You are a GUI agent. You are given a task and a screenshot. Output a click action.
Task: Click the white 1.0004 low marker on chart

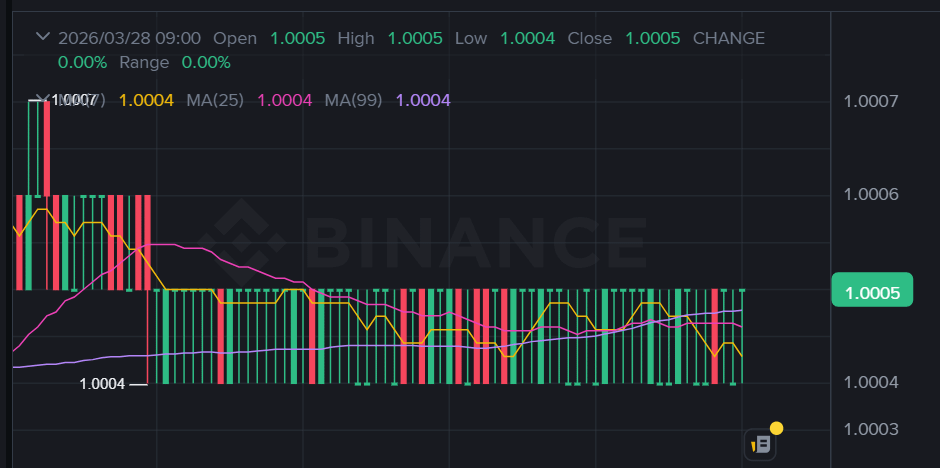[x=103, y=384]
